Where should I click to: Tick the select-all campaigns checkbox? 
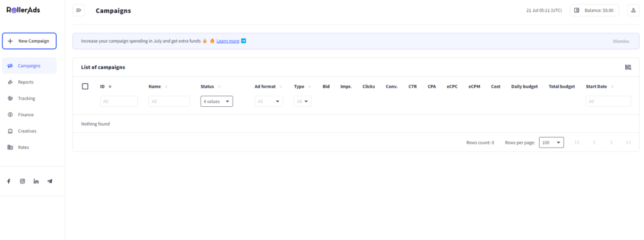point(85,86)
